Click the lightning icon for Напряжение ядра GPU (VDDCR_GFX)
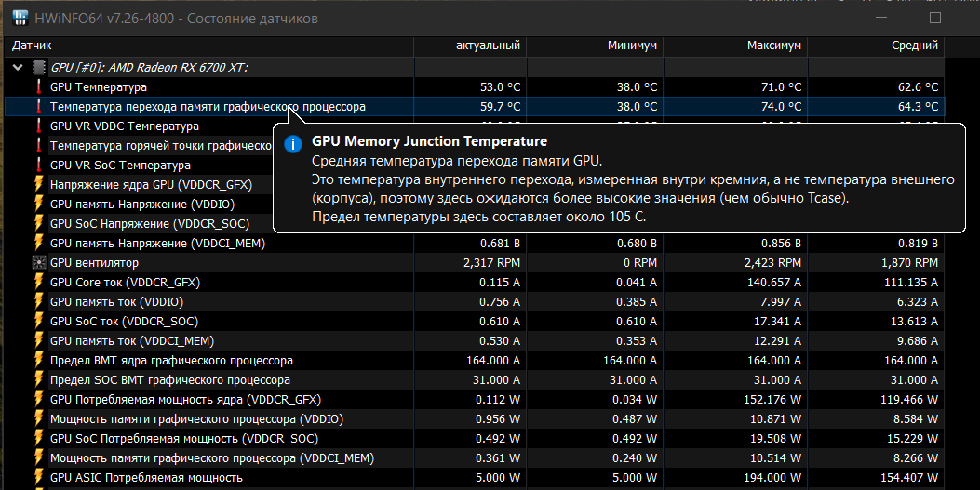This screenshot has height=490, width=980. pos(39,184)
